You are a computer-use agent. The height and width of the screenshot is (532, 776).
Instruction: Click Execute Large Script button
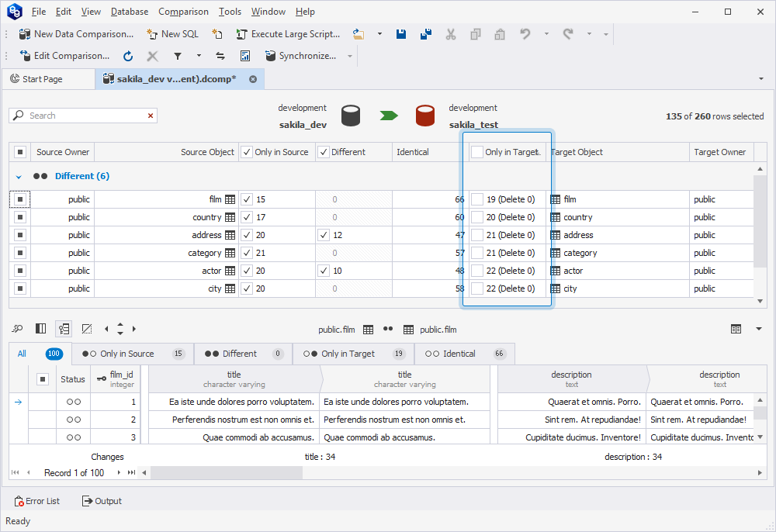tap(288, 34)
